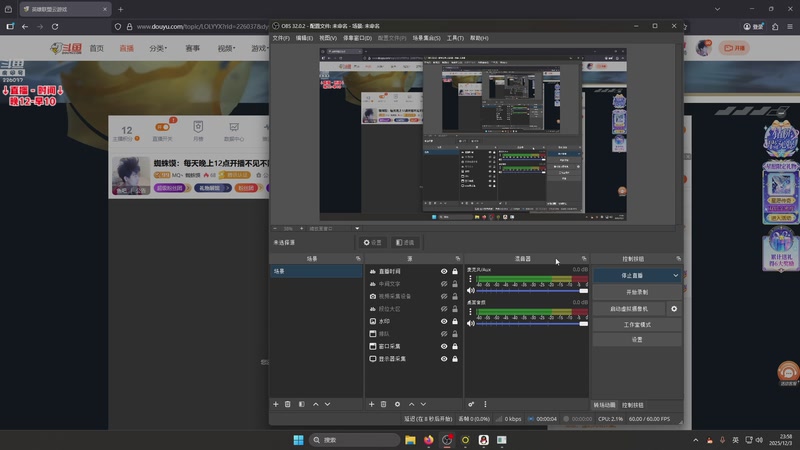
Task: Open the 文件(F) menu
Action: click(x=281, y=38)
